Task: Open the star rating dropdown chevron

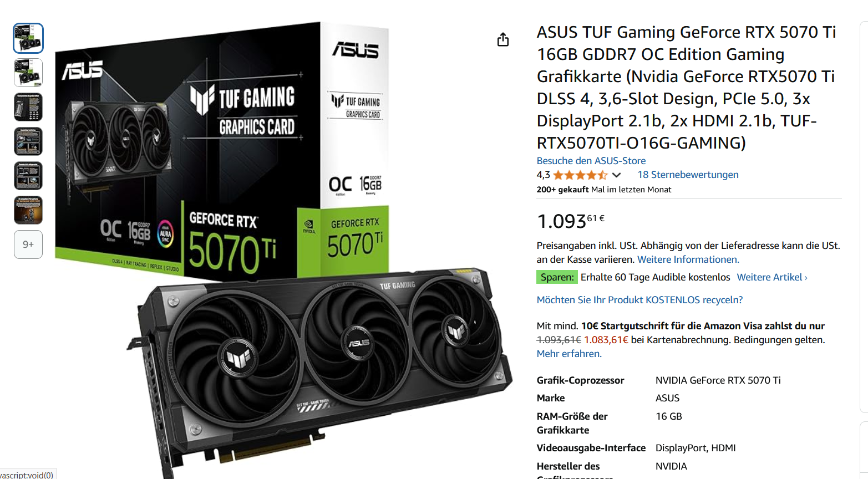Action: pyautogui.click(x=616, y=175)
